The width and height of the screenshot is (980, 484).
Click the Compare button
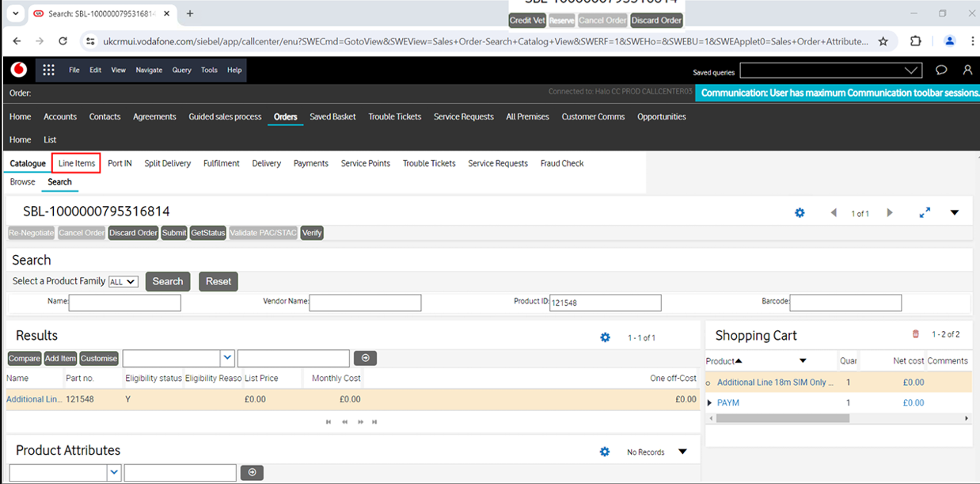pos(25,359)
